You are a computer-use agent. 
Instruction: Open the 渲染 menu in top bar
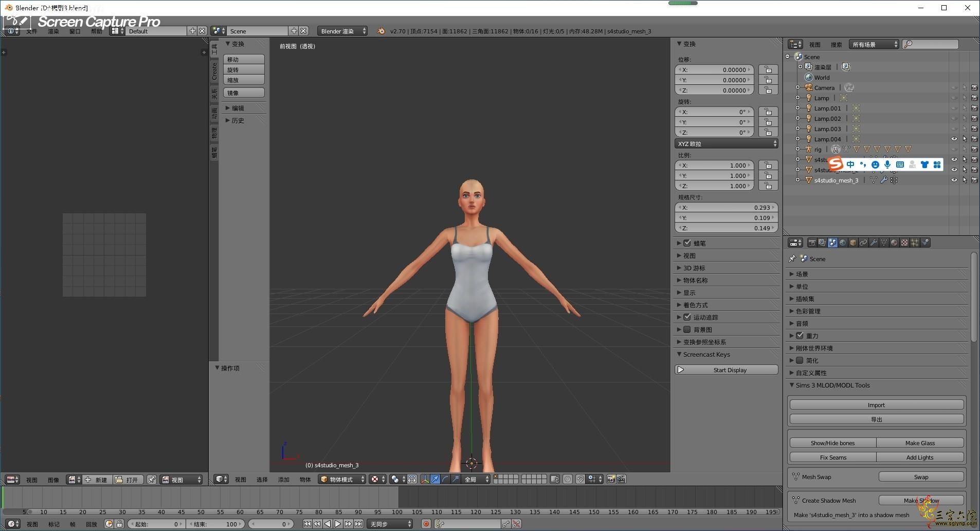[53, 31]
